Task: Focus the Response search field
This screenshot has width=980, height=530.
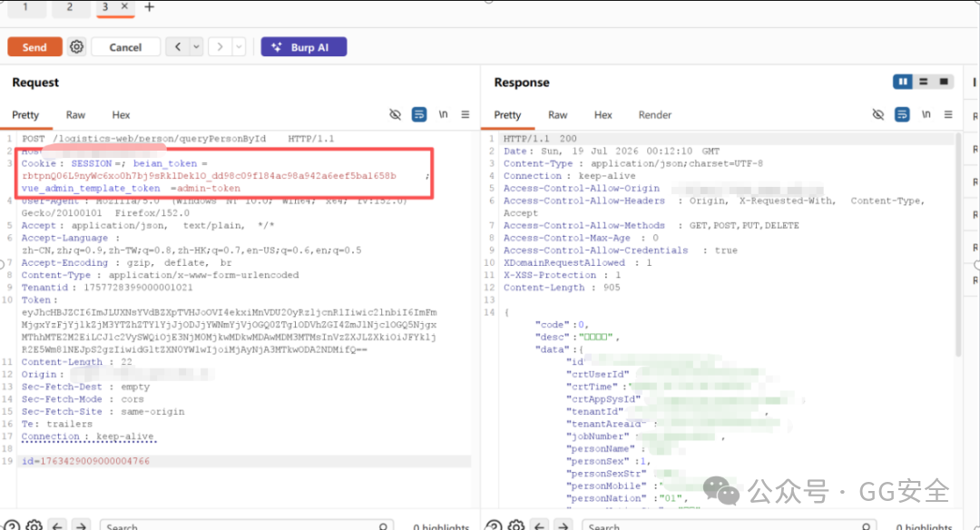Action: 729,526
